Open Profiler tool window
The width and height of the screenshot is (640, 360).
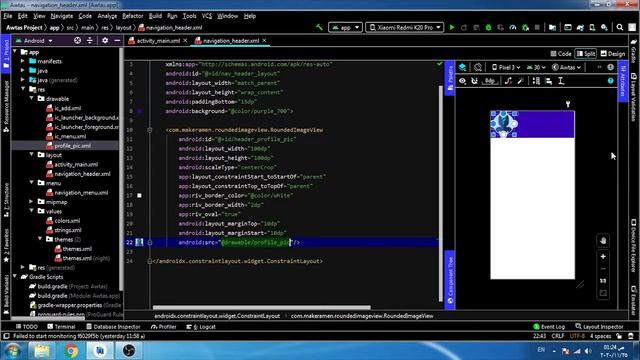[x=164, y=327]
